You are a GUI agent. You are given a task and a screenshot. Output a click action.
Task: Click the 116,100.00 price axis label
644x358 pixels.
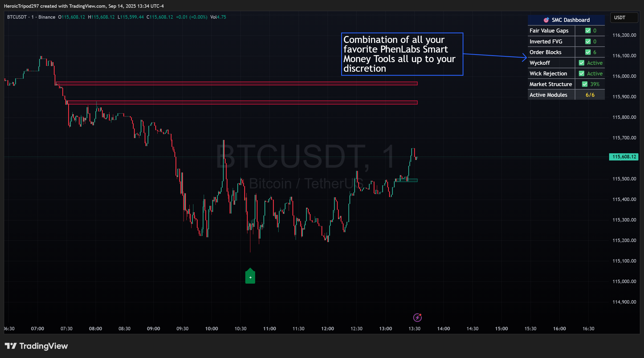coord(624,56)
